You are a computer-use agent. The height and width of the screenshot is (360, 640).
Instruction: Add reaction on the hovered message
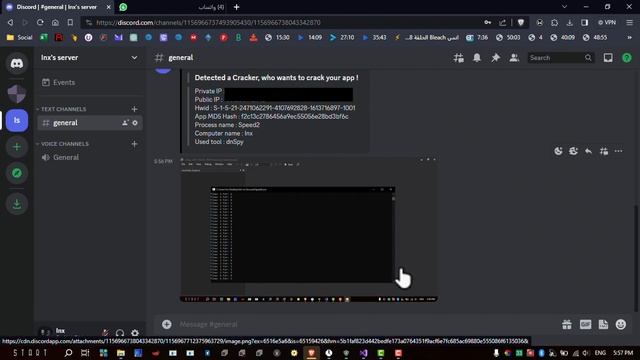pos(558,151)
